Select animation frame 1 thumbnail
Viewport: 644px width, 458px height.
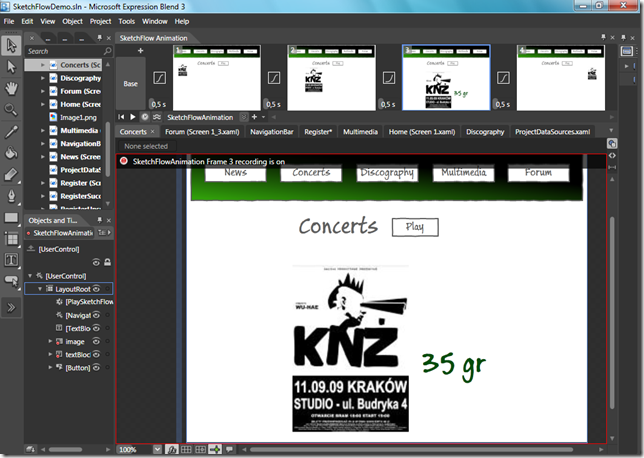(x=217, y=78)
